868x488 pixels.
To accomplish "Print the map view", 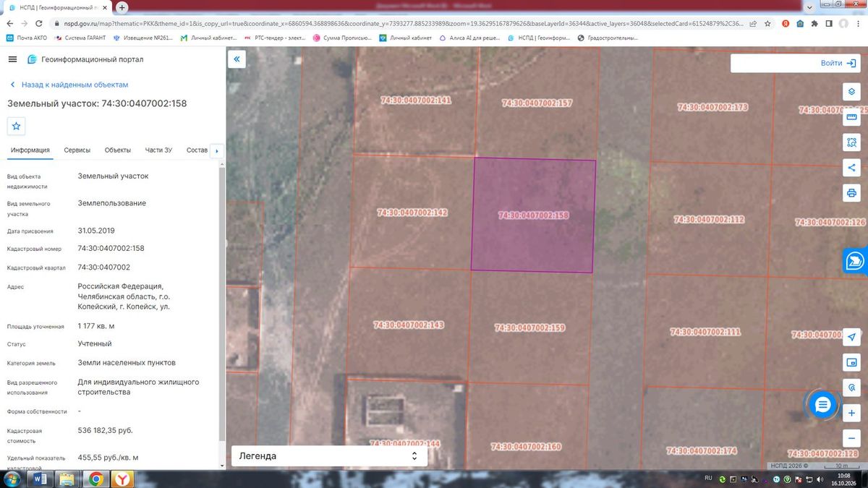I will point(851,193).
